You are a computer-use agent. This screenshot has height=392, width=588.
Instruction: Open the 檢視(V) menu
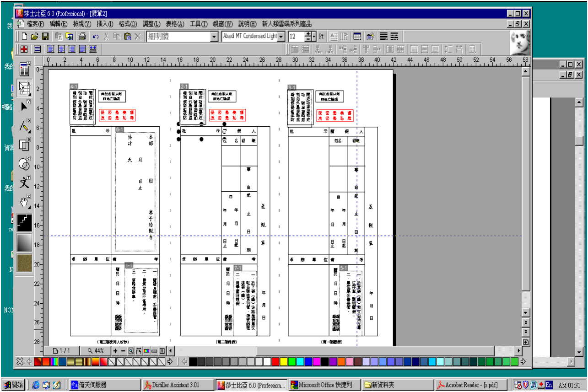[82, 24]
